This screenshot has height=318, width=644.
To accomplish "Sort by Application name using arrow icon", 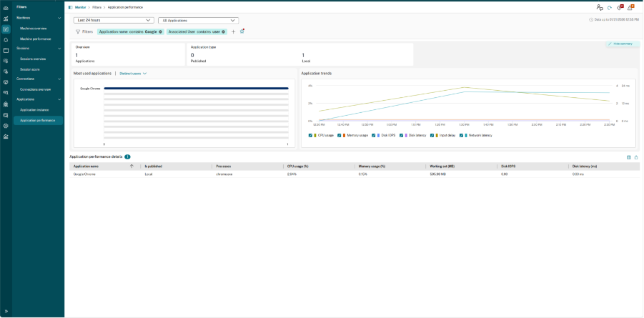I will (132, 167).
